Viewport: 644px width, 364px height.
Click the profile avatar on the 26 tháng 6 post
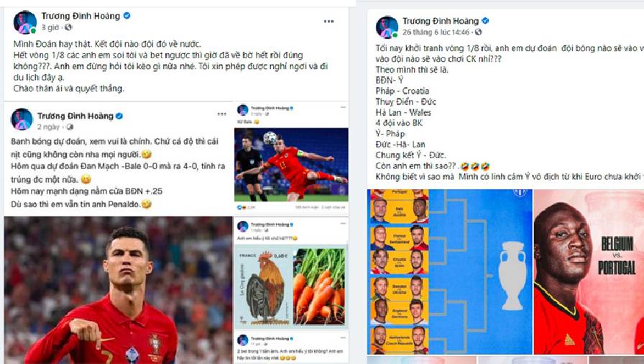pyautogui.click(x=387, y=27)
